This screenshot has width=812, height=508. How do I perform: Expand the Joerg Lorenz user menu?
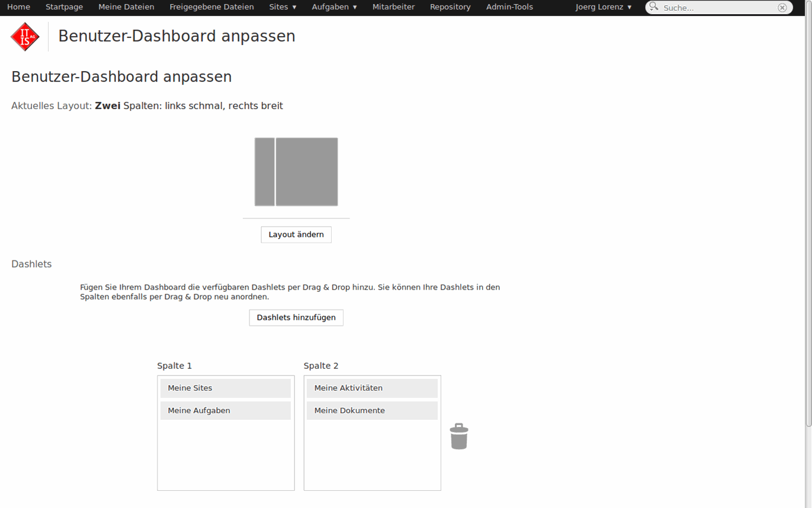click(604, 7)
